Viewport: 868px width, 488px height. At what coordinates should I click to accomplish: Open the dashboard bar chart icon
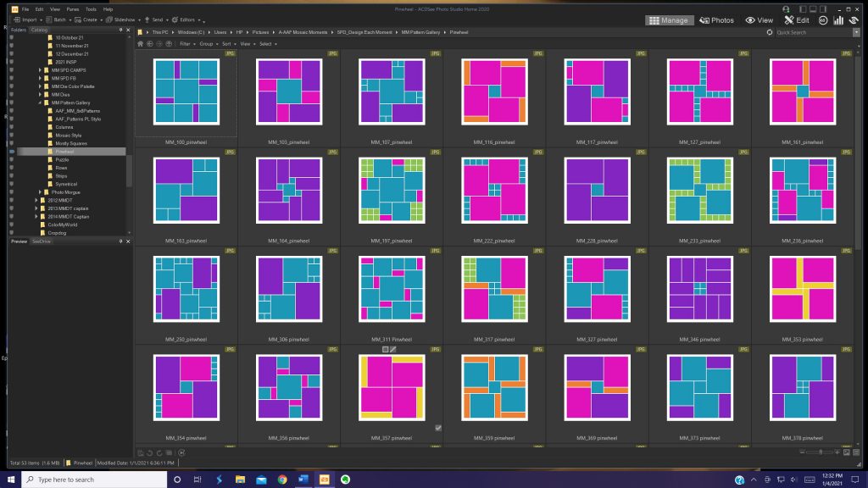click(x=838, y=20)
